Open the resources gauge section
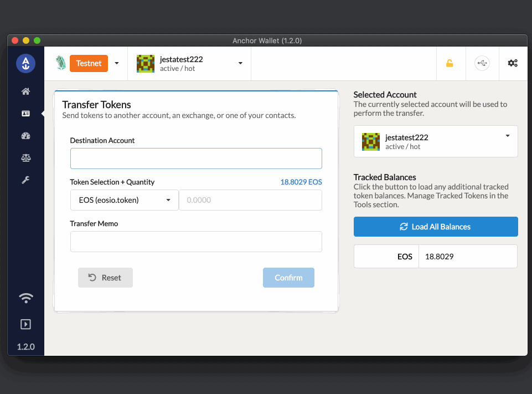The image size is (532, 394). click(26, 136)
